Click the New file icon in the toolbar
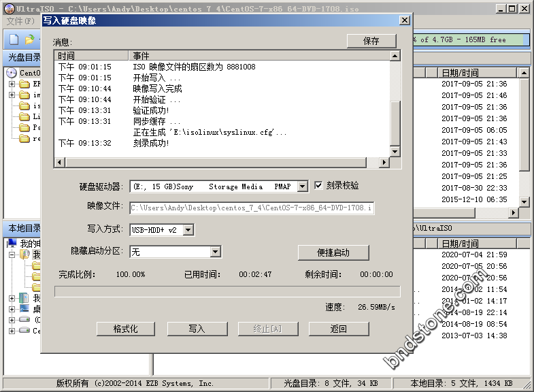534x392 pixels. click(x=14, y=39)
